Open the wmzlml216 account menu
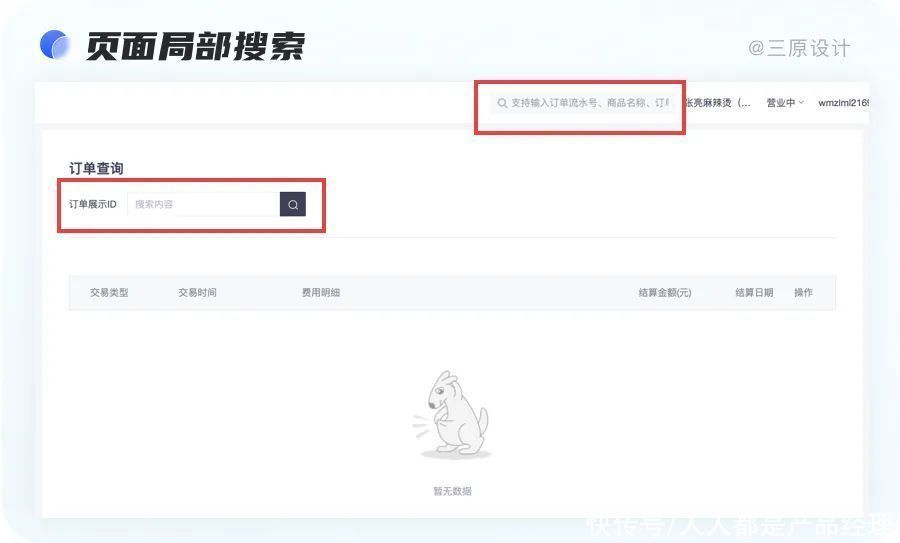 pyautogui.click(x=843, y=103)
